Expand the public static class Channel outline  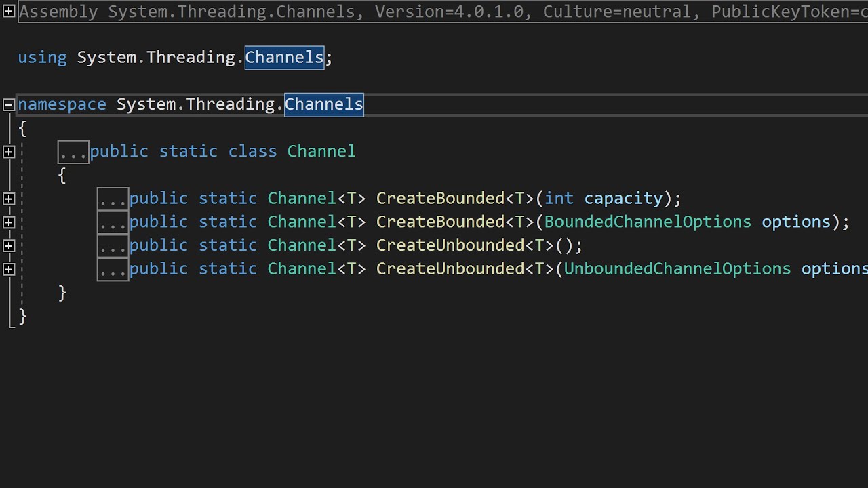9,152
